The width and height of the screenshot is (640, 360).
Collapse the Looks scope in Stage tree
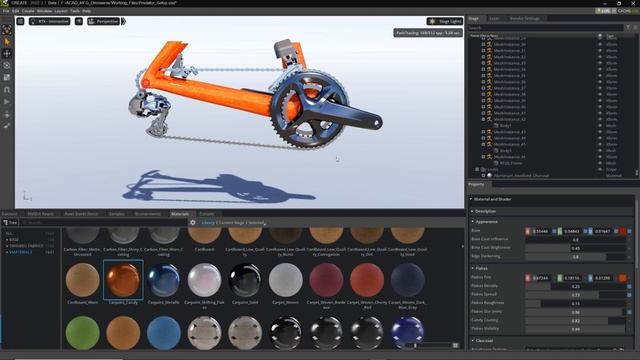pyautogui.click(x=477, y=169)
